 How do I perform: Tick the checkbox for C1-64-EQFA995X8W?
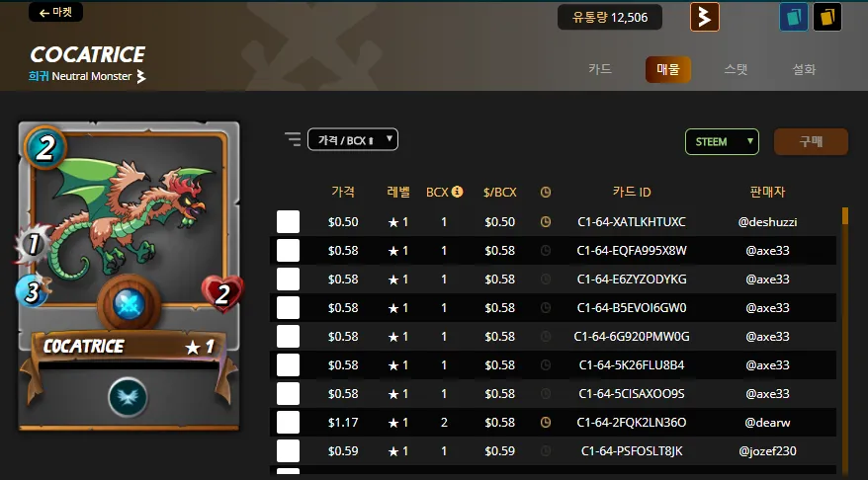click(x=288, y=251)
